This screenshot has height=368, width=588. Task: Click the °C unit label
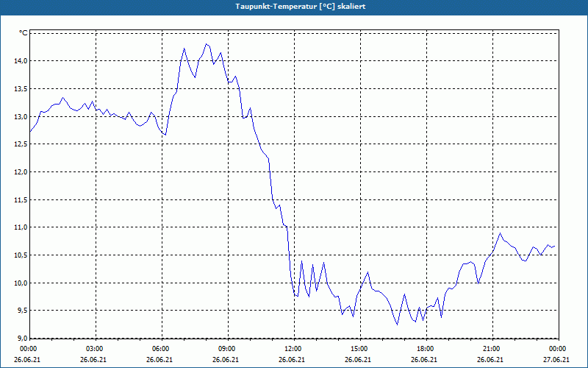(24, 33)
